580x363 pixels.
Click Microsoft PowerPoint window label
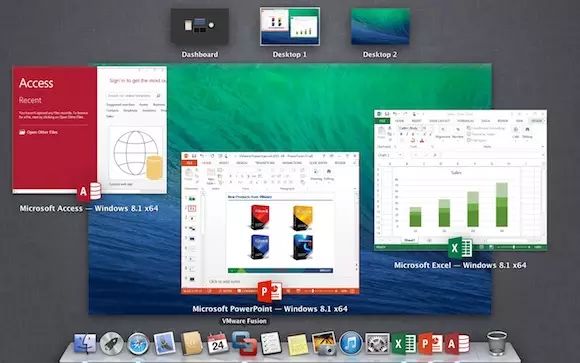coord(270,309)
